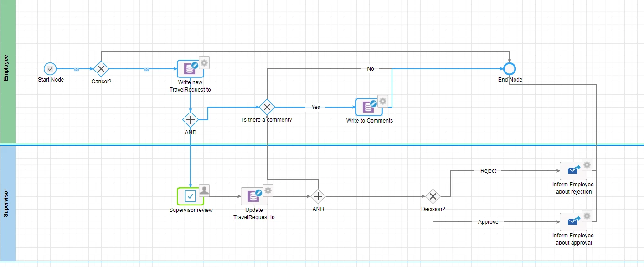Click 'Inform Employee about rejection' label
This screenshot has width=644, height=267.
pyautogui.click(x=573, y=188)
